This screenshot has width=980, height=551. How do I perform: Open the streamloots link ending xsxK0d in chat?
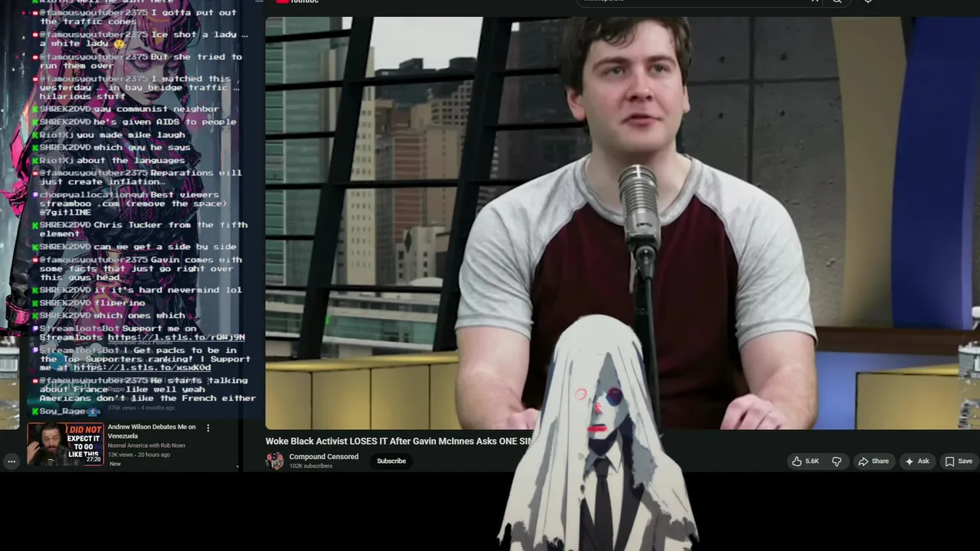142,368
